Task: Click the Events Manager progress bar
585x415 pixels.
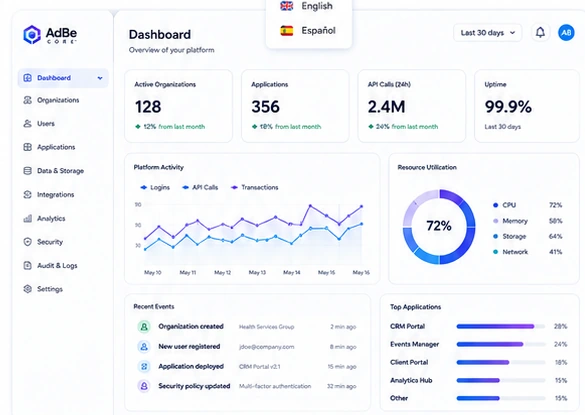Action: pyautogui.click(x=501, y=344)
